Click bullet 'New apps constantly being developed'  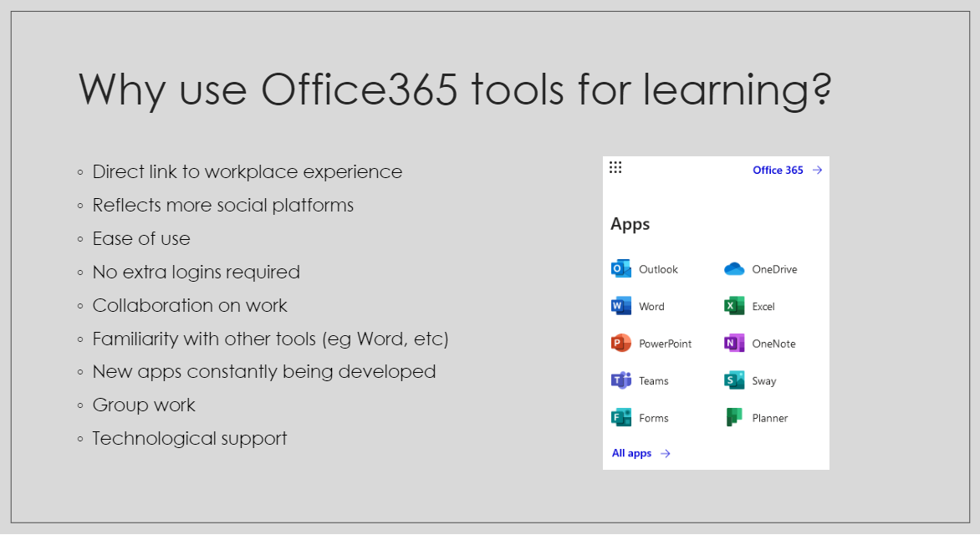(x=264, y=372)
